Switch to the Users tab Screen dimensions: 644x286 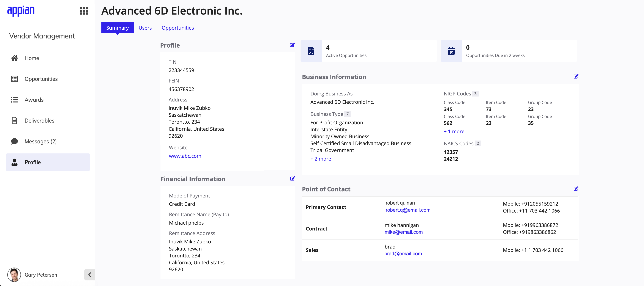tap(145, 28)
